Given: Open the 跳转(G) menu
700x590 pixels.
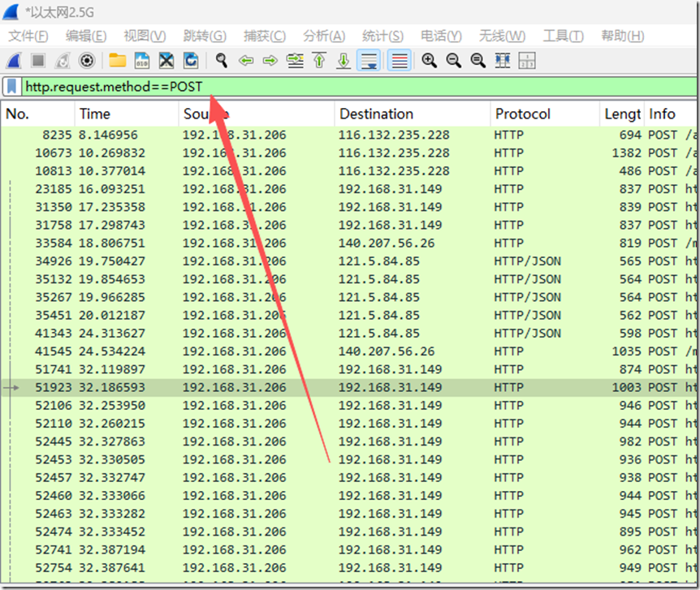Looking at the screenshot, I should point(205,36).
